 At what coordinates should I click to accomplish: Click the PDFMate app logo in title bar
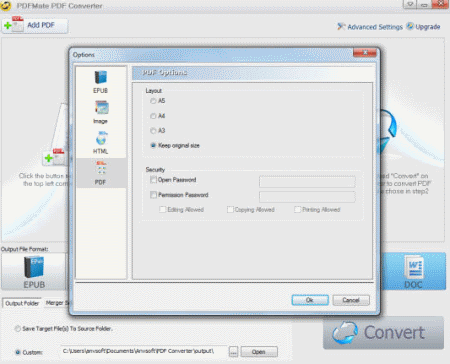[x=6, y=5]
